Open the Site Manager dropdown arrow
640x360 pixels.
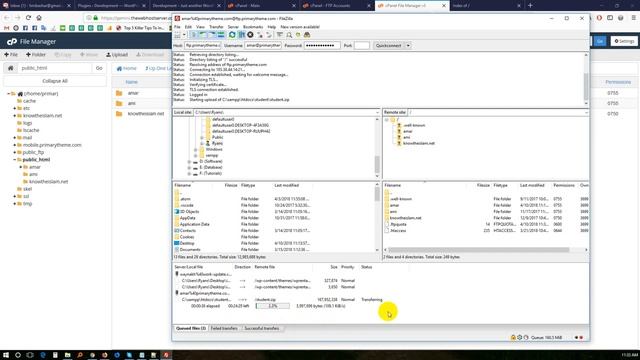(184, 35)
